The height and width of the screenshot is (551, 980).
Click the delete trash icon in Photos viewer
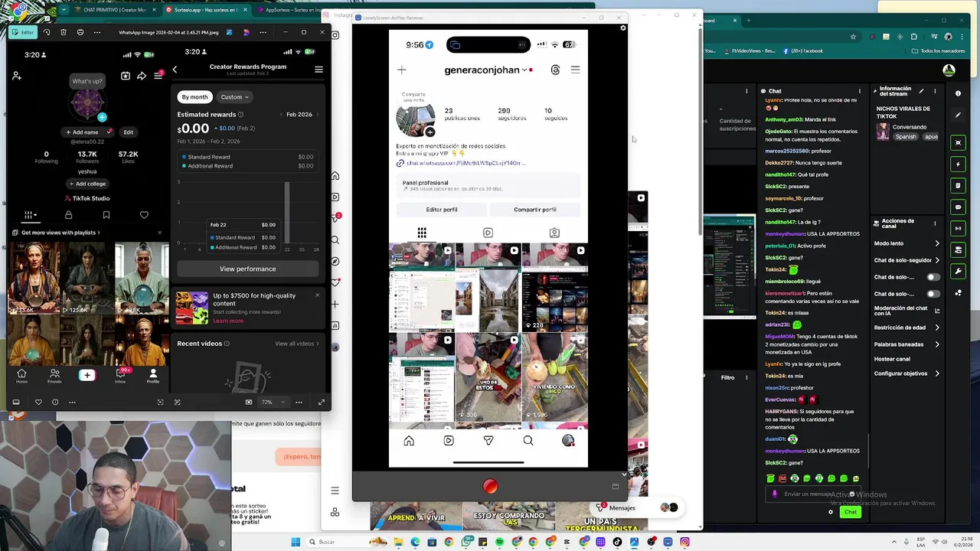[64, 32]
